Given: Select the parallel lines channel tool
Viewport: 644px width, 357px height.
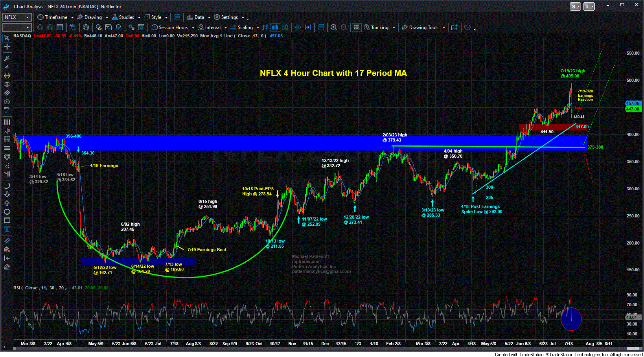Looking at the screenshot, I should click(7, 93).
